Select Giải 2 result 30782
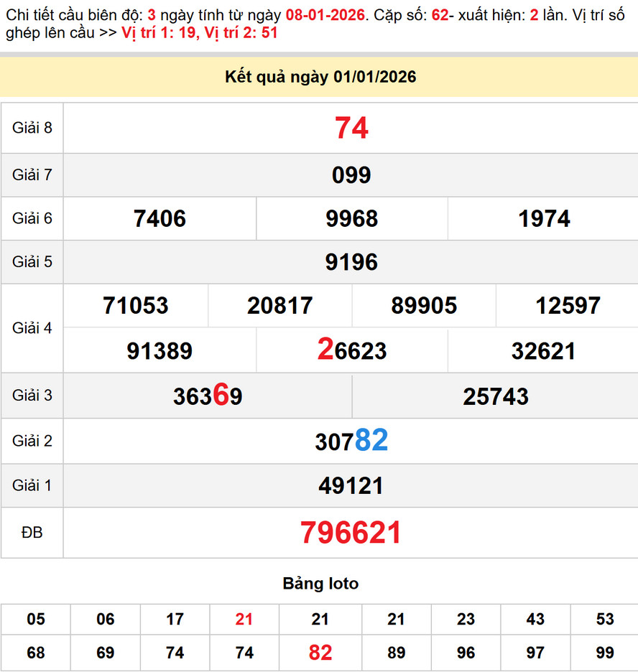 351,441
